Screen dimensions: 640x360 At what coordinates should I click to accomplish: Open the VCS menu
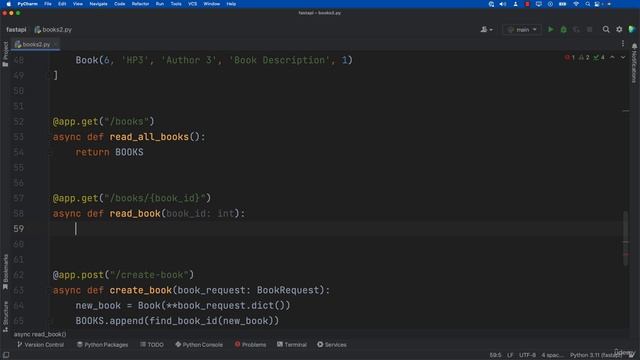(x=193, y=4)
